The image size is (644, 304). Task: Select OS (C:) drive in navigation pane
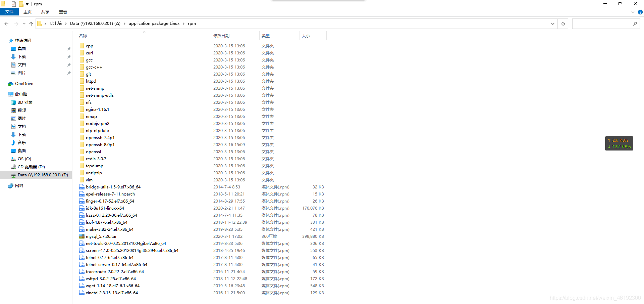pyautogui.click(x=24, y=159)
